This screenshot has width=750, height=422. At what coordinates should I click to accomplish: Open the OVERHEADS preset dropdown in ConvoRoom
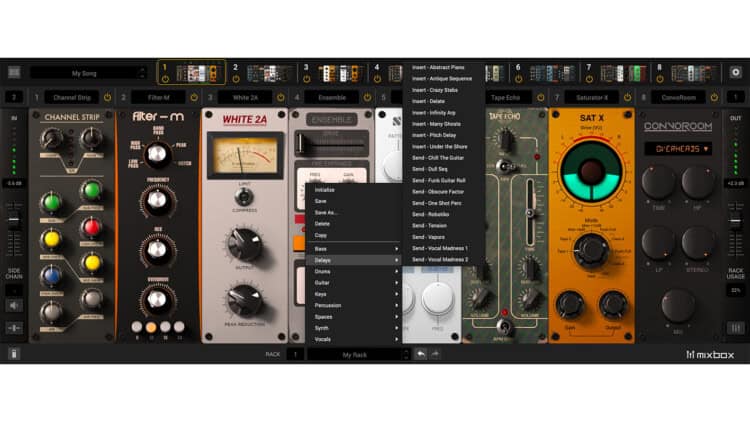(678, 149)
